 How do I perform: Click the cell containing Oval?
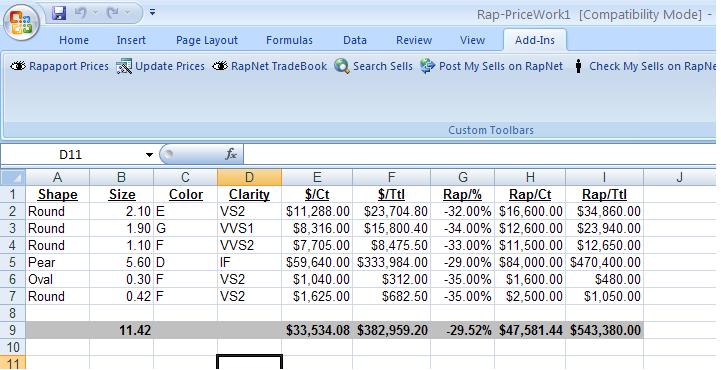(57, 279)
